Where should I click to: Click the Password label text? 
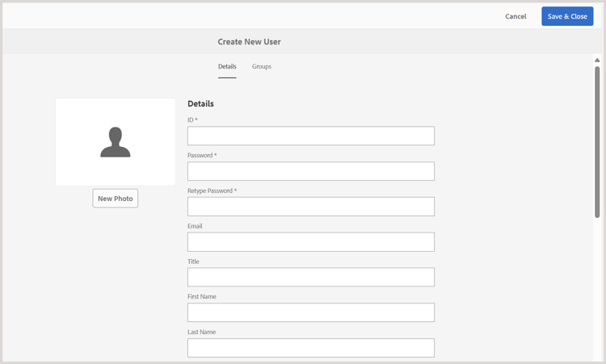pyautogui.click(x=200, y=155)
